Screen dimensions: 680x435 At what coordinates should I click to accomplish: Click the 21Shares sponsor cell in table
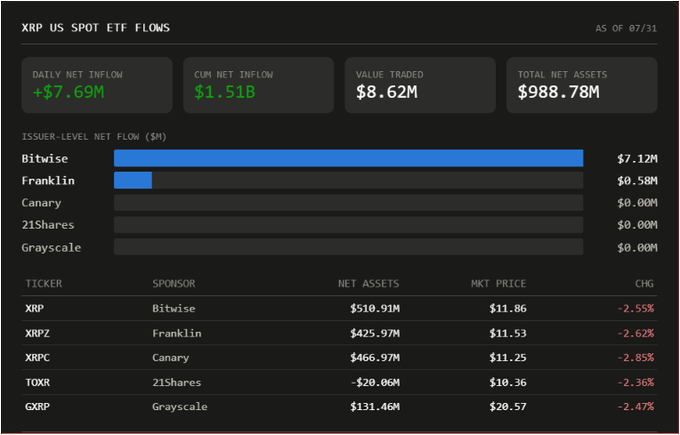(x=177, y=382)
